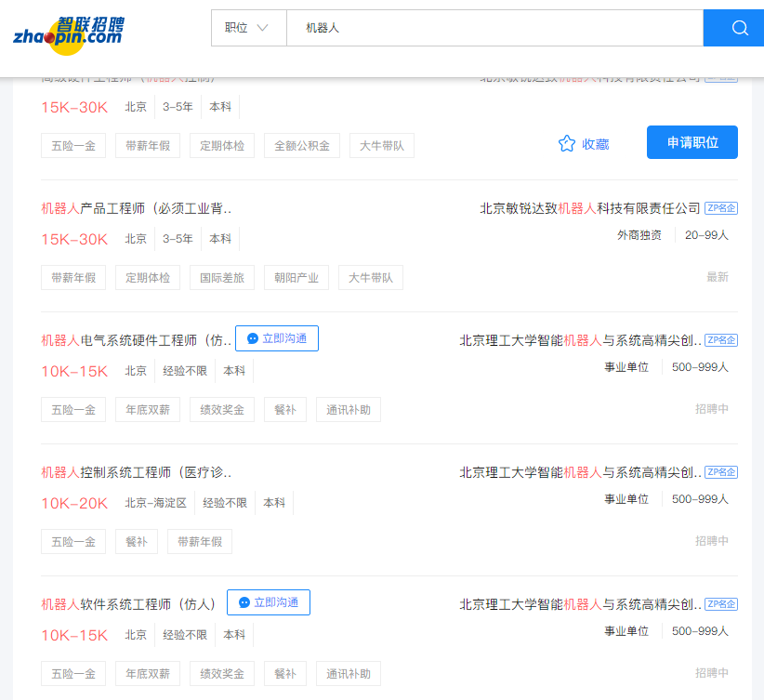The height and width of the screenshot is (700, 764).
Task: Click the search field containing 机器人
Action: (x=493, y=28)
